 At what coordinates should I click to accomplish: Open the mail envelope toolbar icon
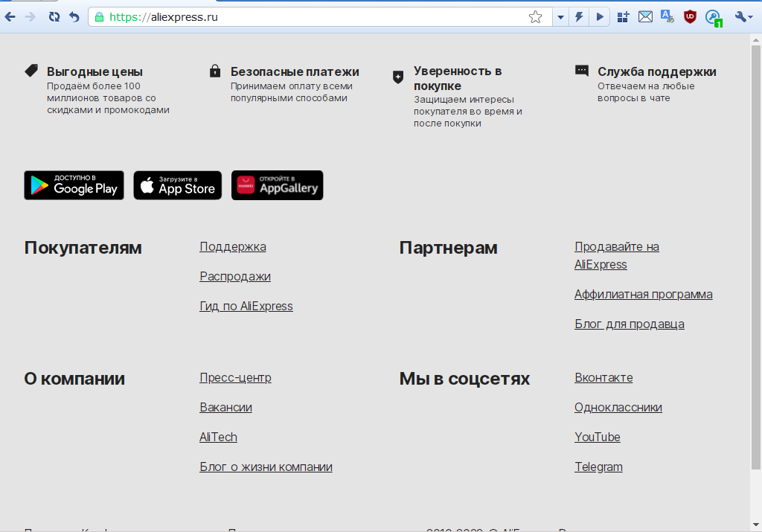pyautogui.click(x=645, y=17)
